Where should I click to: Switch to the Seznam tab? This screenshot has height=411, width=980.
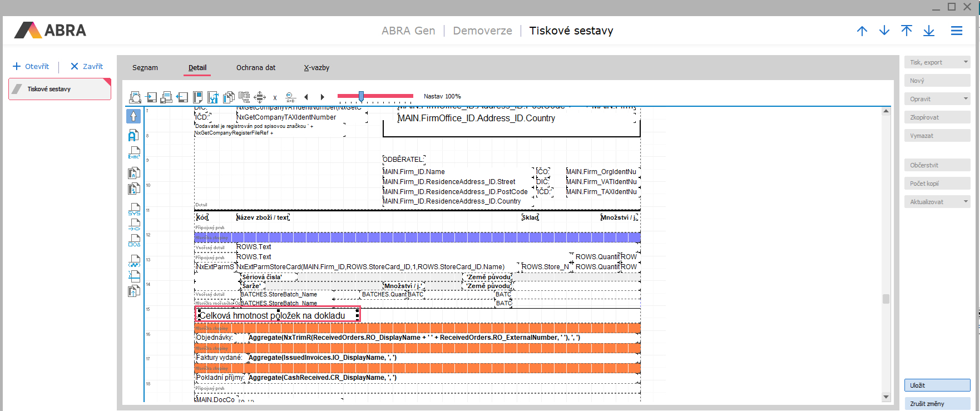(x=145, y=68)
